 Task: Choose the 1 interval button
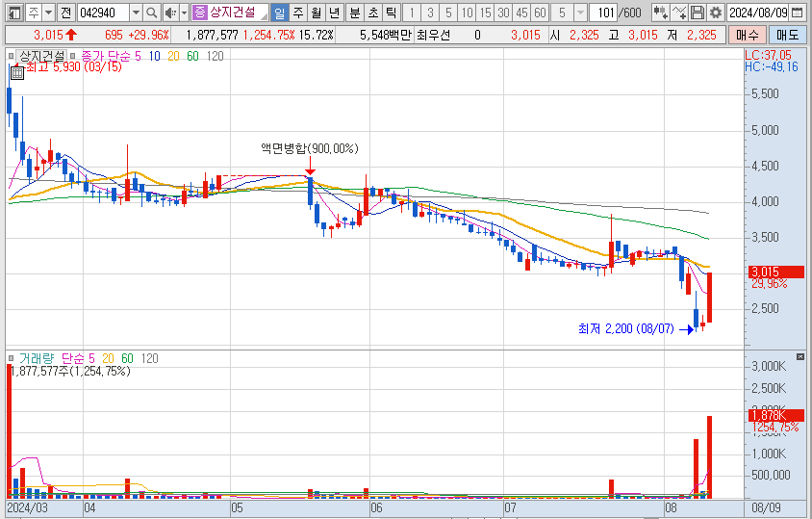point(412,13)
